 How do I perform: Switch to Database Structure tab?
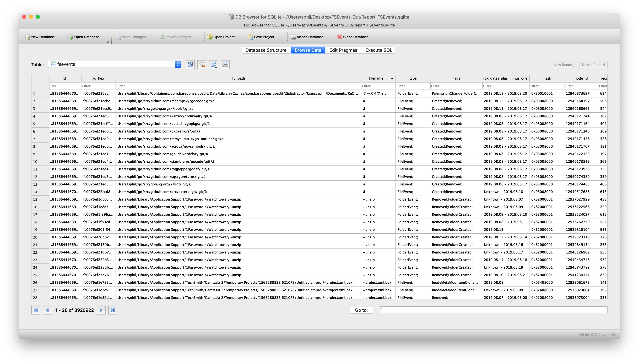(x=266, y=50)
